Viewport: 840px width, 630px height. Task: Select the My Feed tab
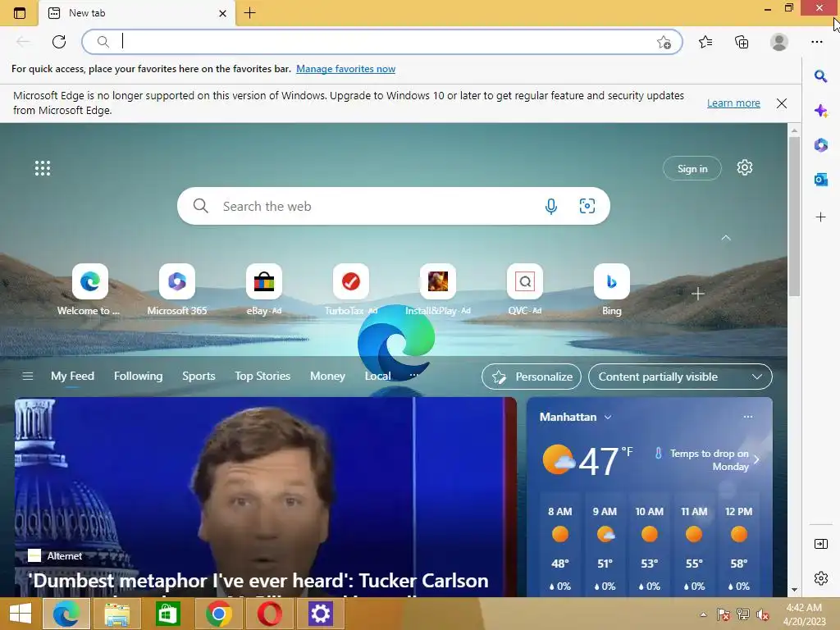click(x=72, y=376)
